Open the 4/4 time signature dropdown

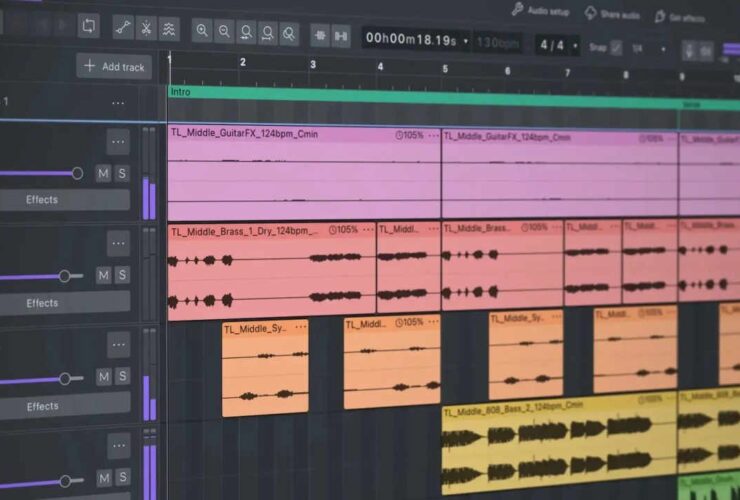point(575,46)
